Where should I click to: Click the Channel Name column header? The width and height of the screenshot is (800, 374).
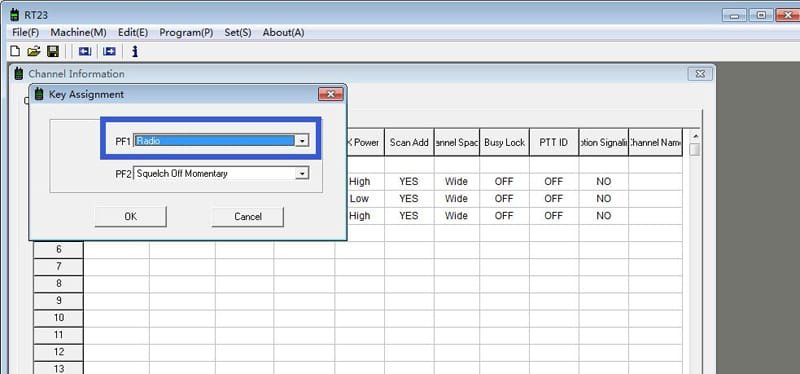[655, 142]
